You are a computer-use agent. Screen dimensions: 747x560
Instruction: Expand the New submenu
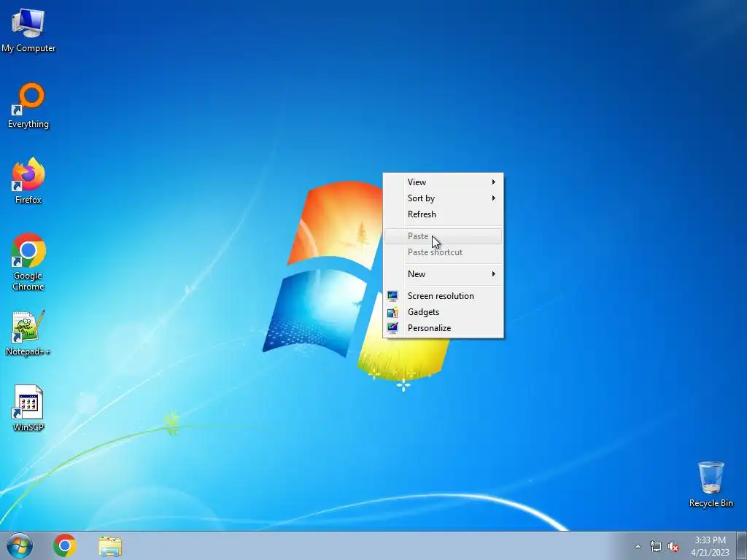pos(443,274)
